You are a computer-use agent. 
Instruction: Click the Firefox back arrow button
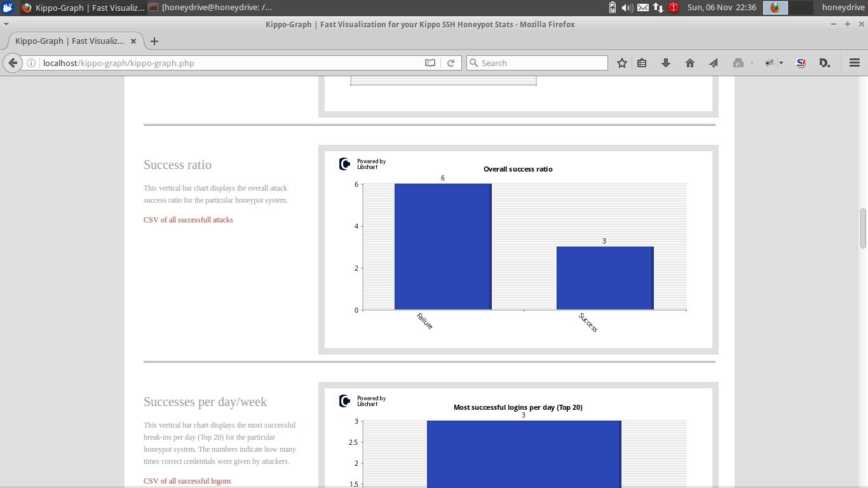13,63
